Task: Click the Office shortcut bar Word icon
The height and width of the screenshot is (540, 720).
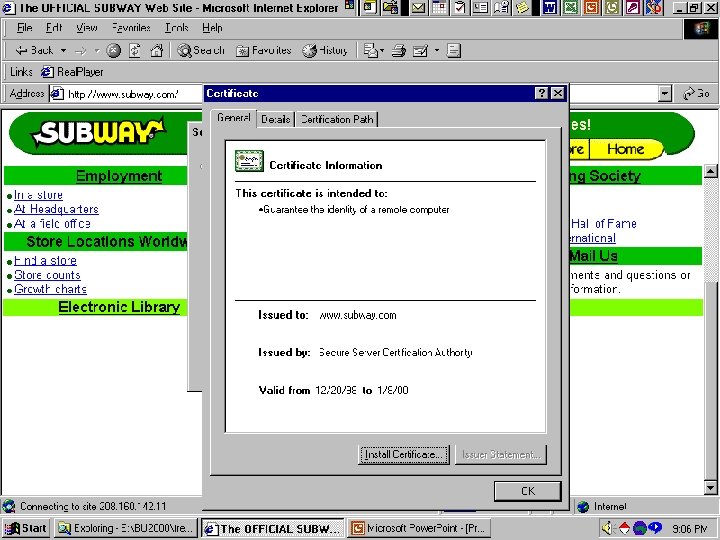Action: pyautogui.click(x=550, y=7)
